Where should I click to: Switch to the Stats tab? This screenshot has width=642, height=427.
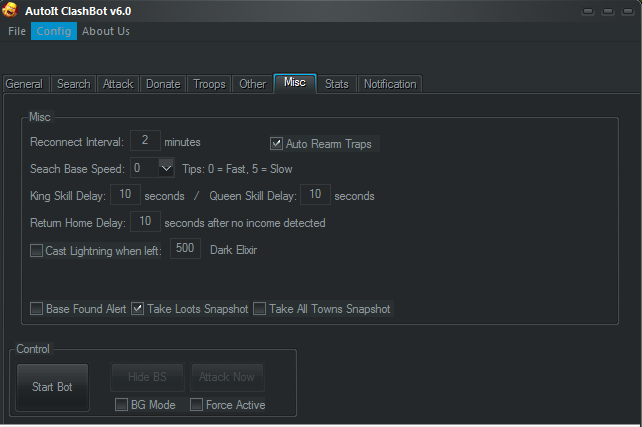pos(337,84)
